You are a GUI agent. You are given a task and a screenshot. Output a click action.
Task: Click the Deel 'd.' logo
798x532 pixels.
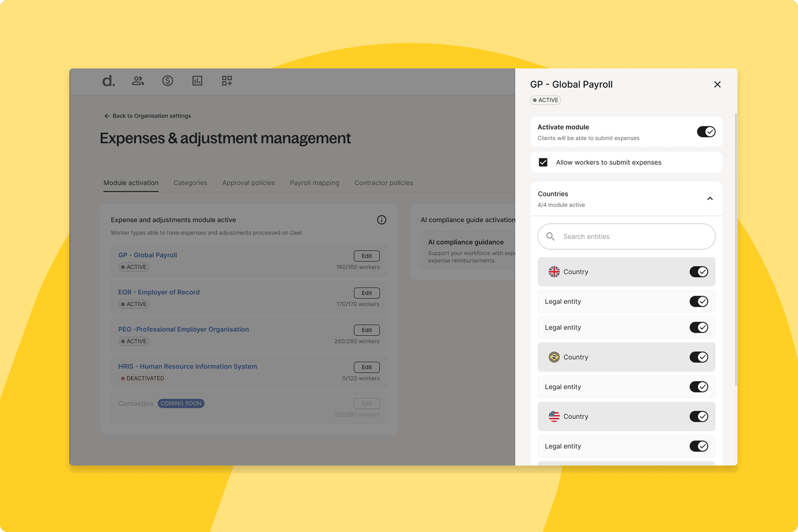(109, 81)
